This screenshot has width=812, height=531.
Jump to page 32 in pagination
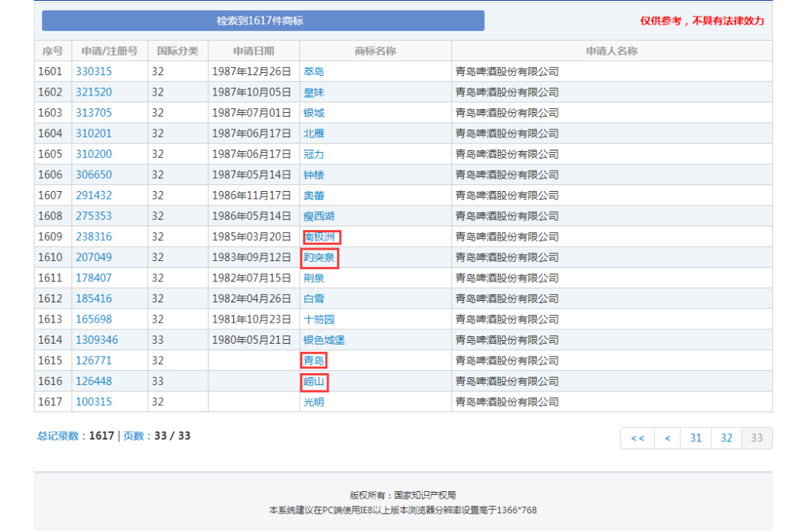[726, 438]
